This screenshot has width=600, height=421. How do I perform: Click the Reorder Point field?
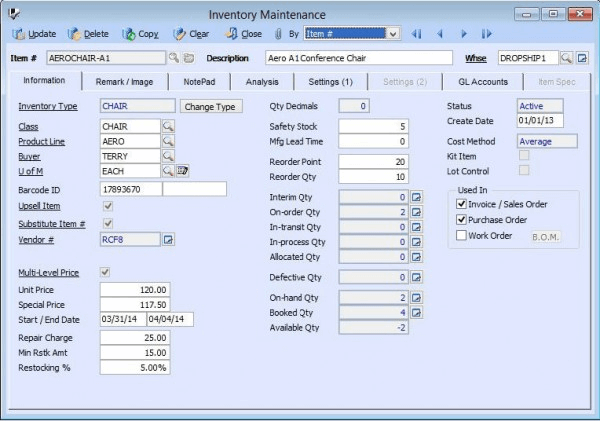click(x=373, y=162)
